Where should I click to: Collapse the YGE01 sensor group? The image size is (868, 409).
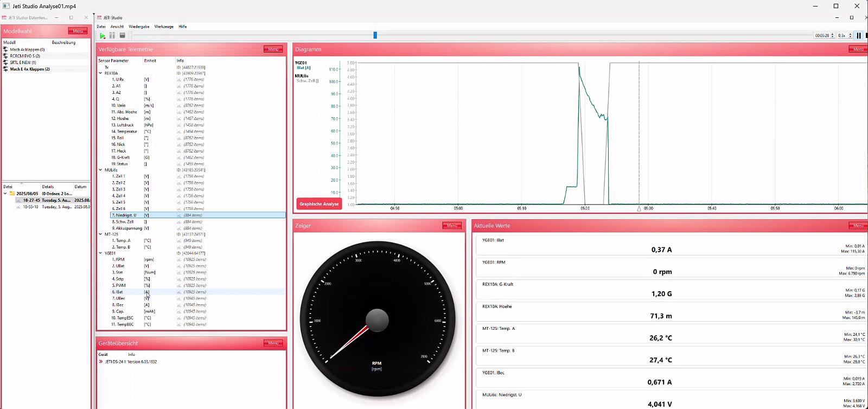pos(100,253)
